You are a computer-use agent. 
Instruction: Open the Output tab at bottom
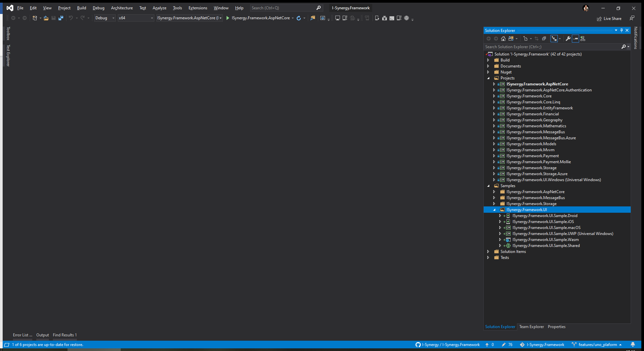coord(43,335)
